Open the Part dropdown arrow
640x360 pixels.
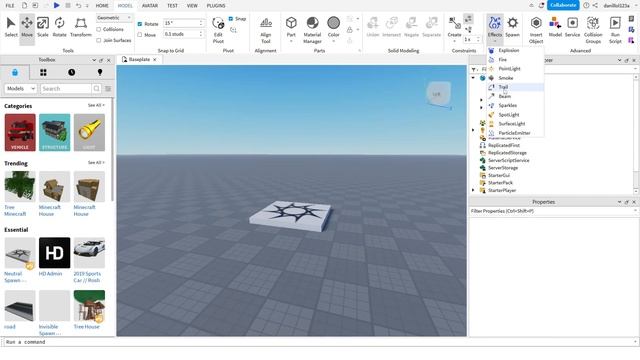point(291,41)
